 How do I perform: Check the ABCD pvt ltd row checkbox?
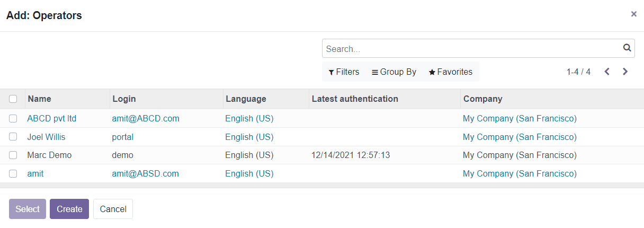click(x=13, y=118)
